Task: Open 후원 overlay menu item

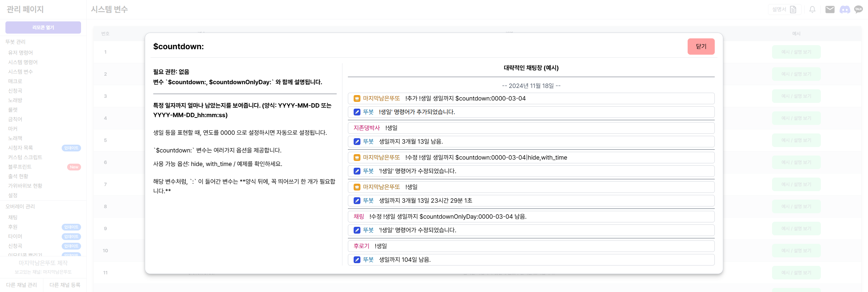Action: point(13,227)
